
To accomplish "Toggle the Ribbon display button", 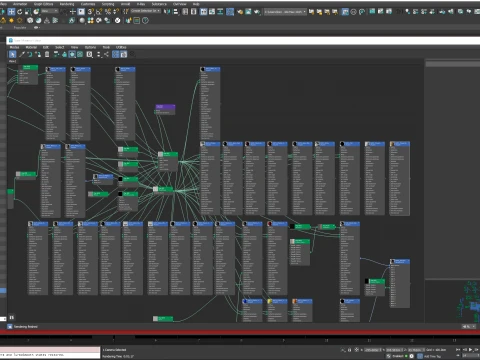I will (203, 12).
